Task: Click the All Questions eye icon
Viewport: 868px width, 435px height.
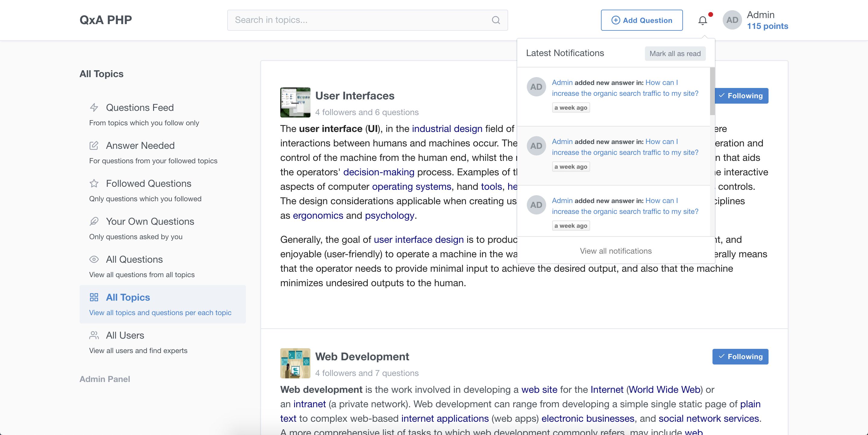Action: point(94,259)
